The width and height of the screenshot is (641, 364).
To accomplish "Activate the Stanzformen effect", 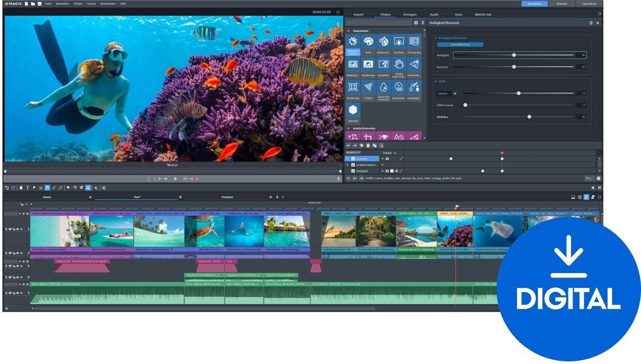I will pos(368,65).
